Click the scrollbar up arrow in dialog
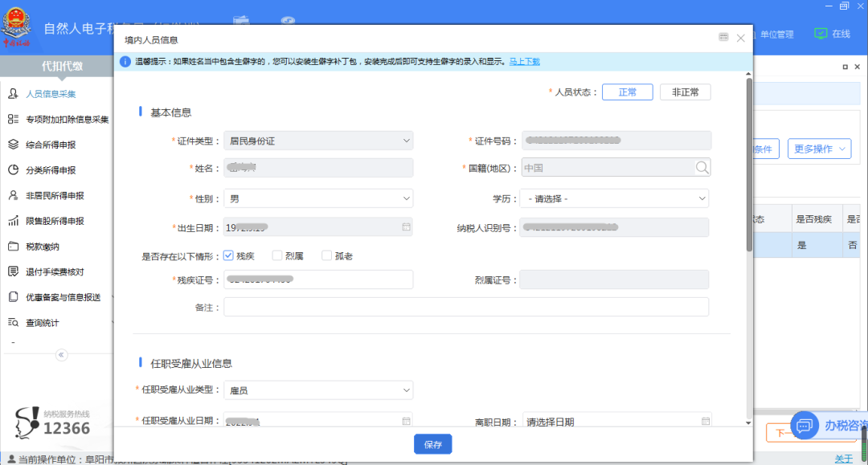 [748, 74]
